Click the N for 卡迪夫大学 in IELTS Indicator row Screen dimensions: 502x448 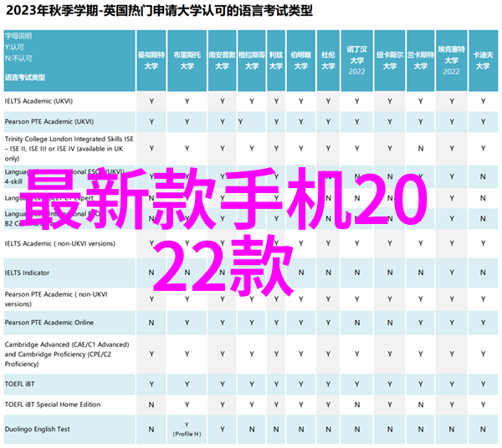[483, 272]
